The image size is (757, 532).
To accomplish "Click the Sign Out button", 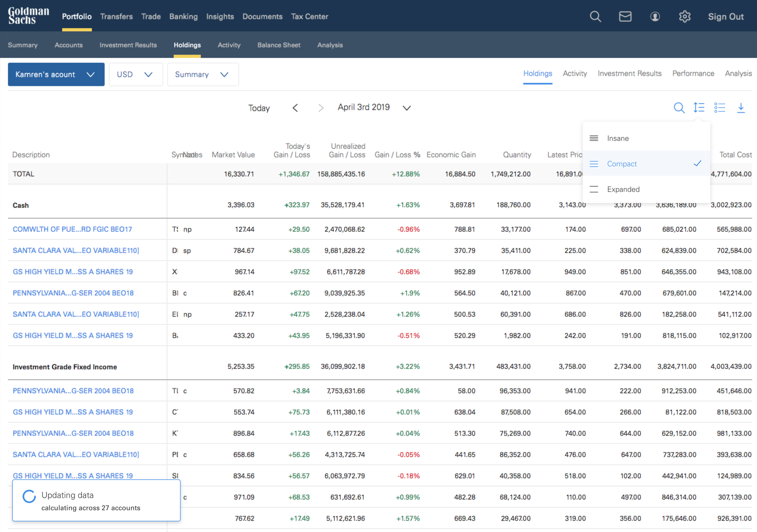I will pos(726,16).
